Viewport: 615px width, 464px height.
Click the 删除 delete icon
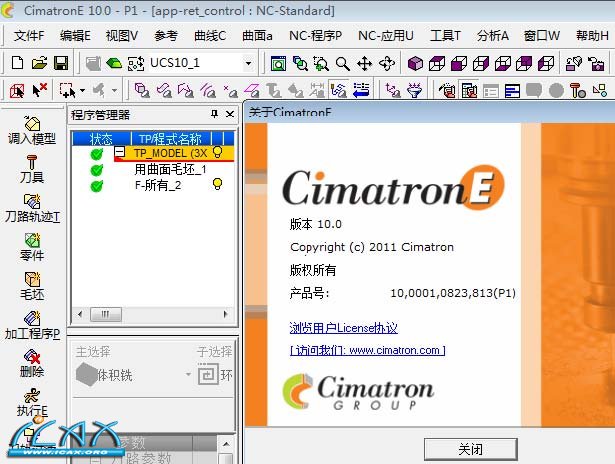(x=31, y=357)
